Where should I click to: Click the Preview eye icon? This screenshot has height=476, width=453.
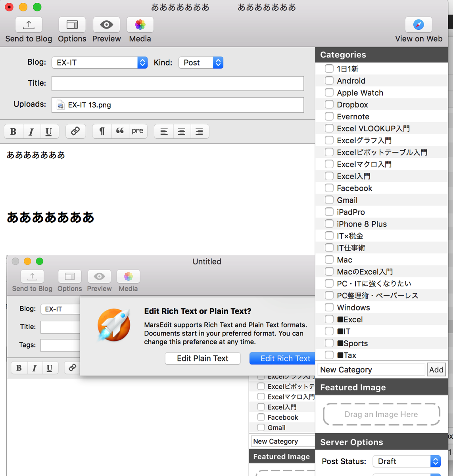coord(106,25)
